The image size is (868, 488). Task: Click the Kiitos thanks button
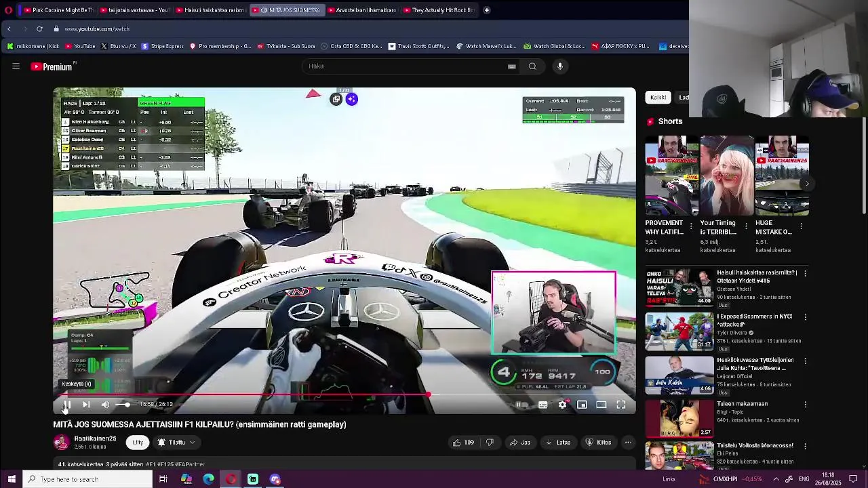click(598, 443)
